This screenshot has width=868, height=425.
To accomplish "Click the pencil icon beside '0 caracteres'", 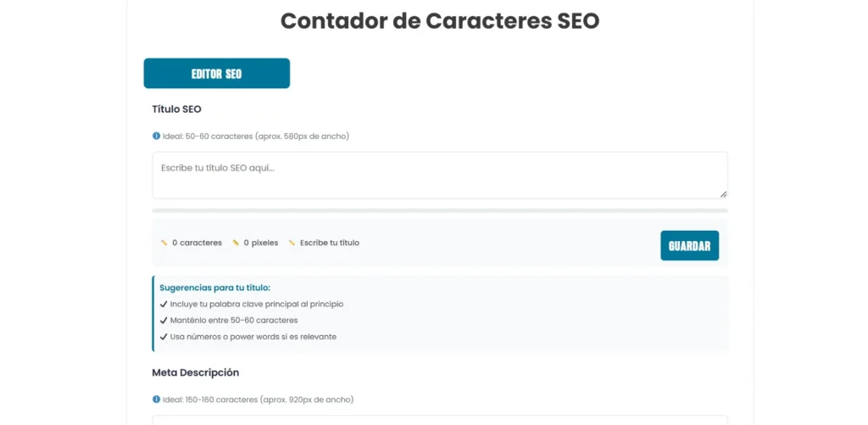I will tap(164, 243).
